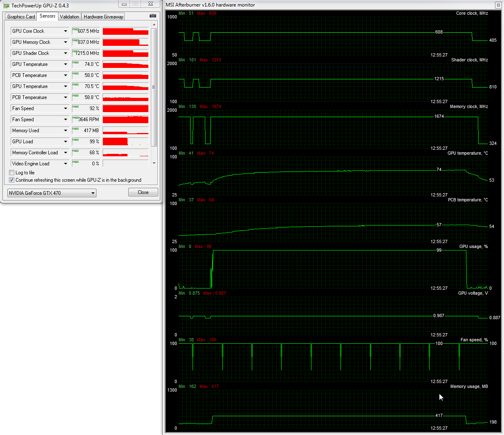This screenshot has width=504, height=435.
Task: Click the Memory Used history graph
Action: (x=125, y=131)
